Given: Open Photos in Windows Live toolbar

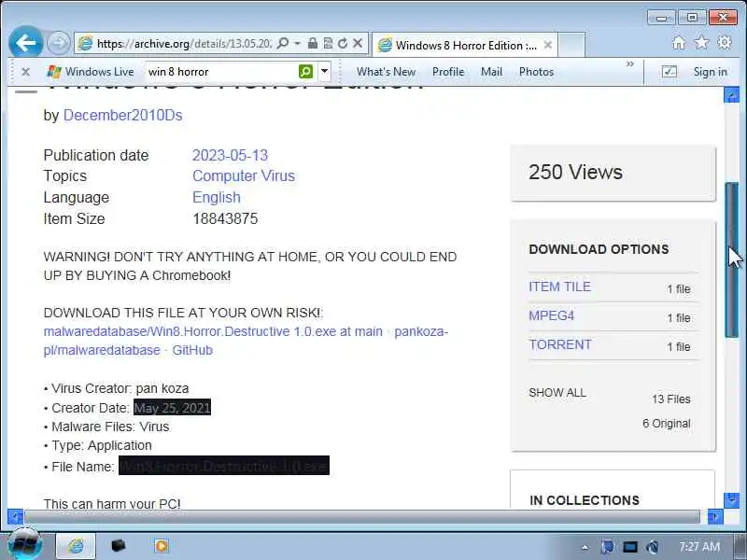Looking at the screenshot, I should point(536,72).
